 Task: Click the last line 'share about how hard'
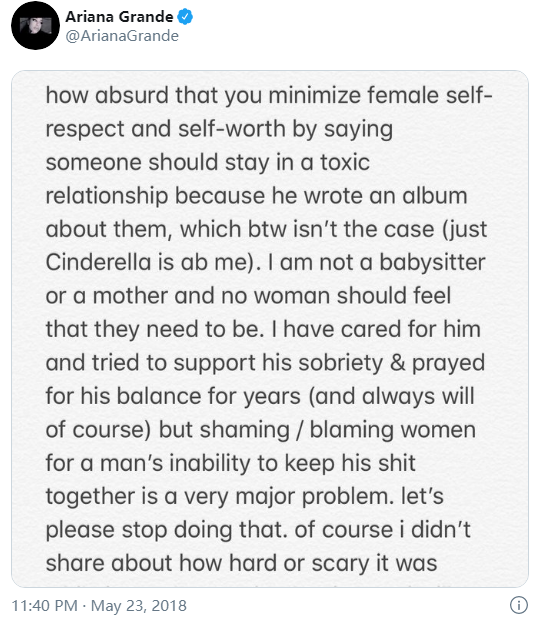[x=241, y=563]
